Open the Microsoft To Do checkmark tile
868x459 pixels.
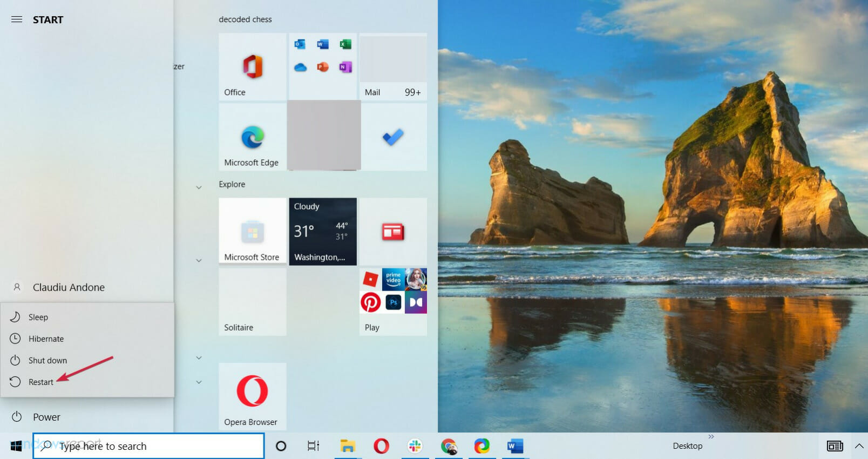(x=393, y=137)
